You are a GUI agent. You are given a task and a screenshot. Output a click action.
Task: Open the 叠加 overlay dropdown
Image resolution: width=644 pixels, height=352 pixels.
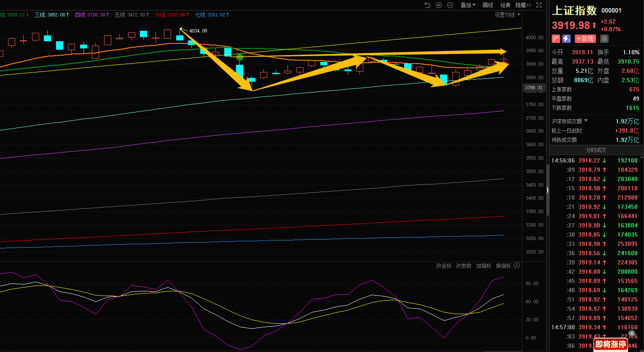468,5
